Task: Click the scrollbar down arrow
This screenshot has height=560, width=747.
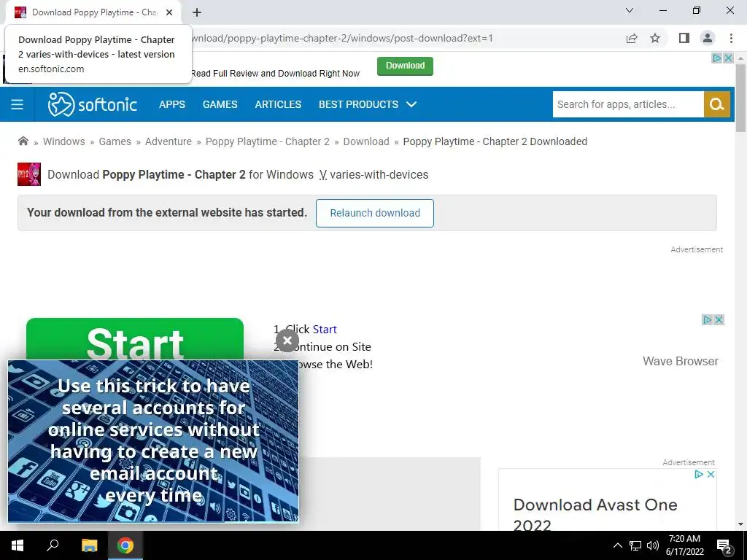Action: click(x=740, y=524)
